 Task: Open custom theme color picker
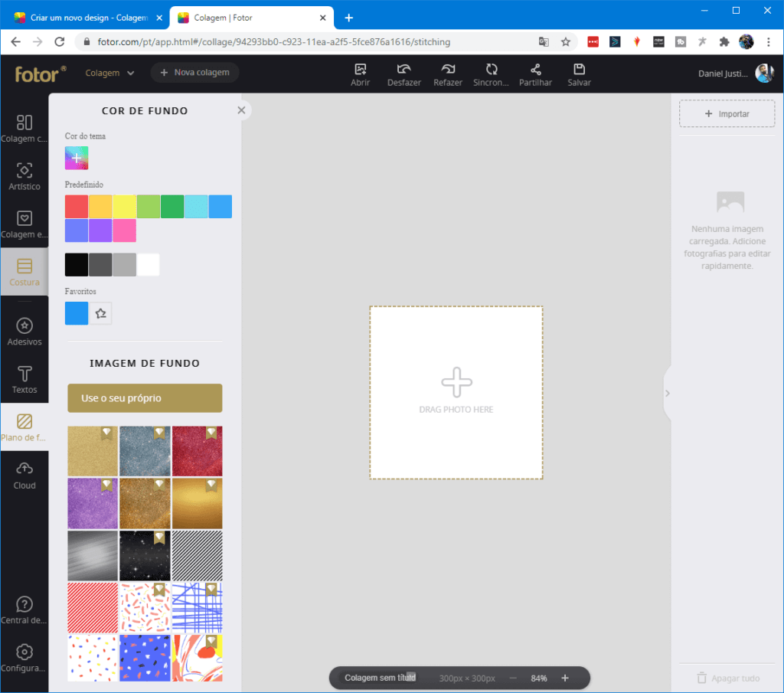[x=77, y=158]
